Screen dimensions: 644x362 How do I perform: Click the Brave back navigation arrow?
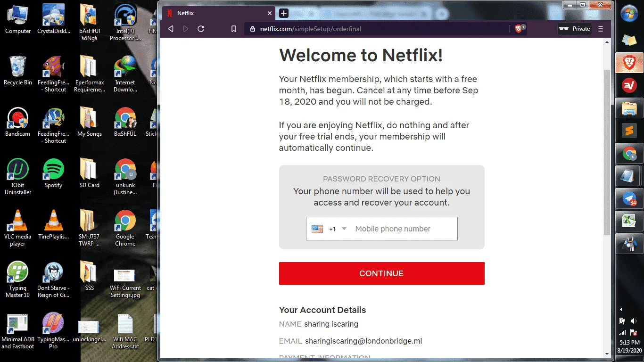click(171, 29)
